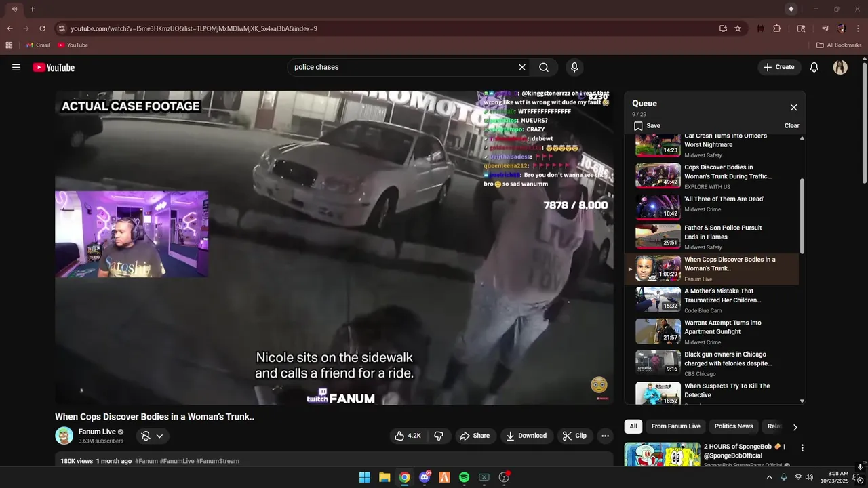The width and height of the screenshot is (868, 488).
Task: Click the #FanumStream hashtag
Action: click(218, 461)
